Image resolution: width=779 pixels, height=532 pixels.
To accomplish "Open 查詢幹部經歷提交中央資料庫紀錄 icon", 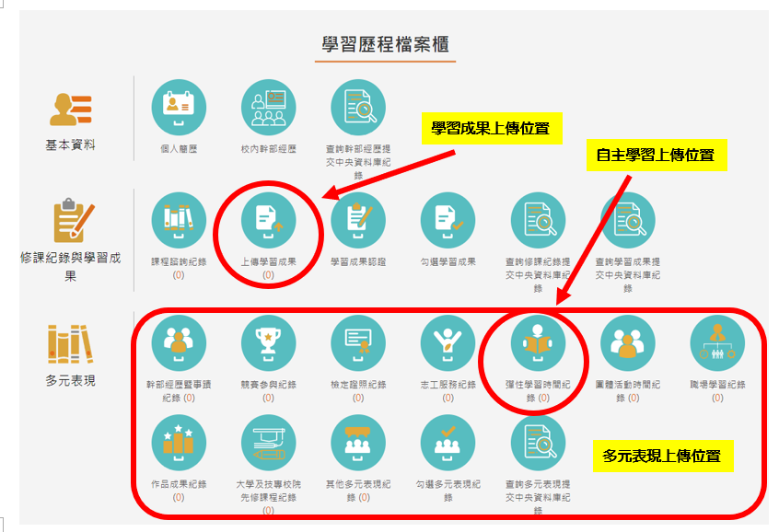I will 358,108.
